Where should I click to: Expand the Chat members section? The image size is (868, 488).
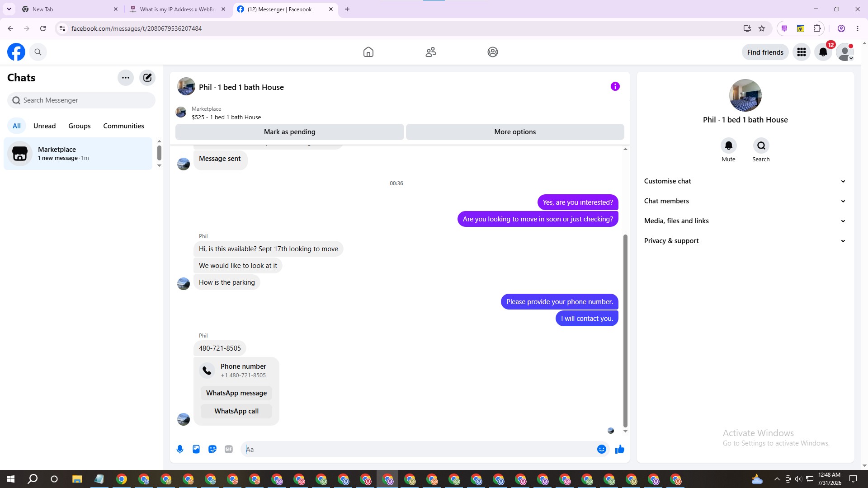pos(745,201)
